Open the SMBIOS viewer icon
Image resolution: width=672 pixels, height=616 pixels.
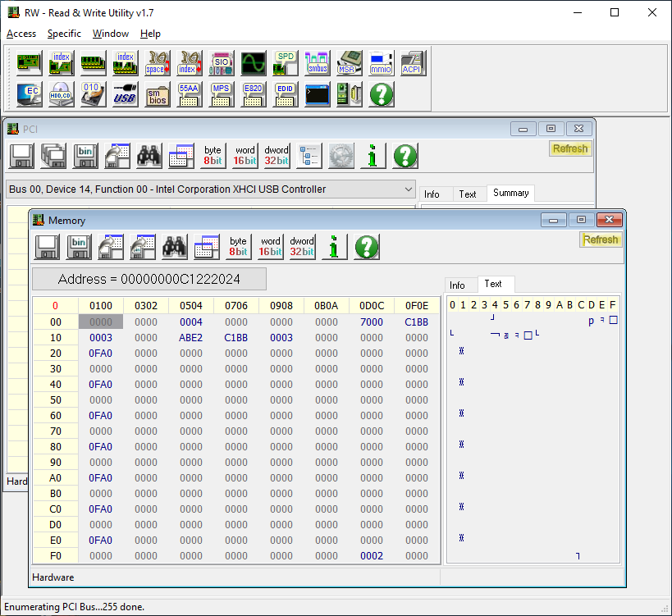pos(157,94)
